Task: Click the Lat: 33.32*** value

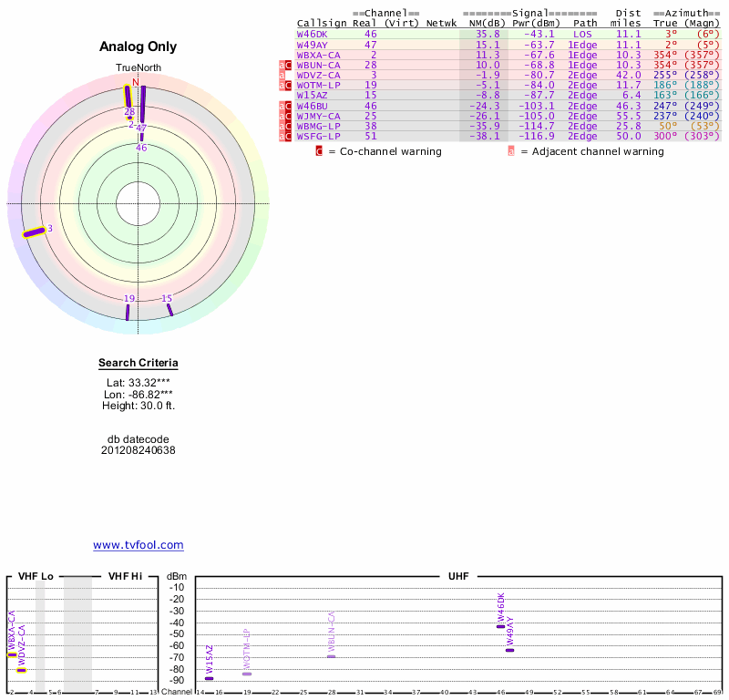Action: 139,383
